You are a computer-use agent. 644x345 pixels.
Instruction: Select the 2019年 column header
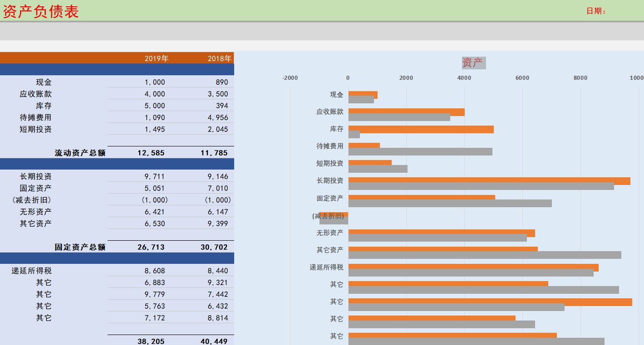click(157, 58)
